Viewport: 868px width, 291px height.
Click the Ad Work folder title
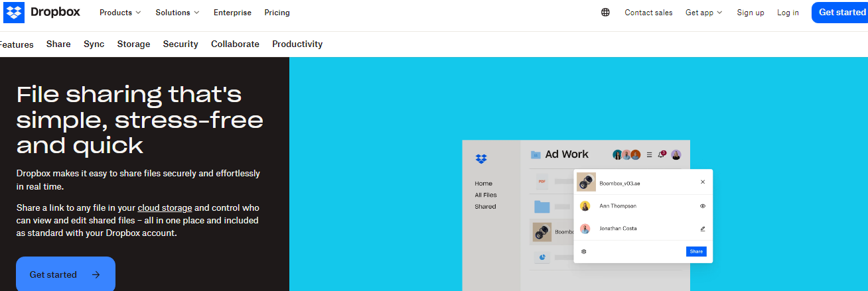567,154
